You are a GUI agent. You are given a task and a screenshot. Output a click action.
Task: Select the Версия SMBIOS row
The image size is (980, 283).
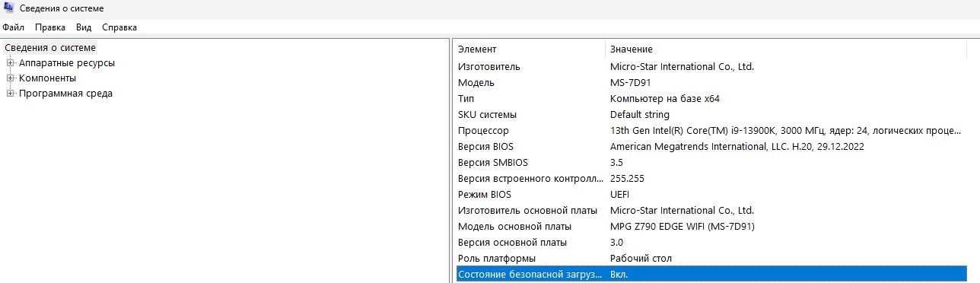pos(711,162)
